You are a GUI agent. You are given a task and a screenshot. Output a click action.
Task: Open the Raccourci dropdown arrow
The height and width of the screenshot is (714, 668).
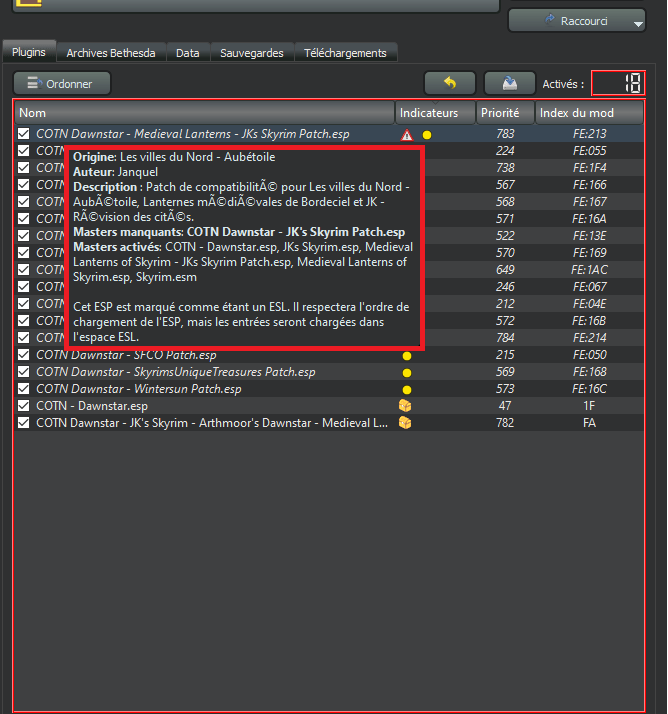point(638,24)
